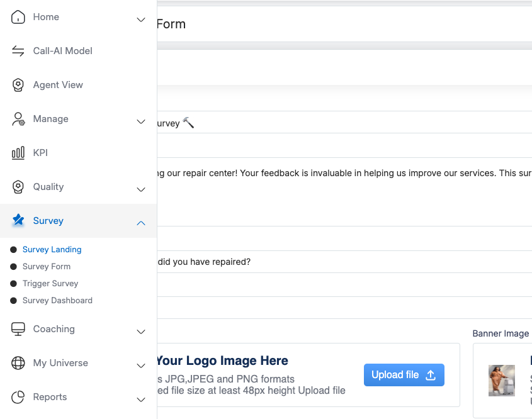Click the Agent View icon

point(18,85)
